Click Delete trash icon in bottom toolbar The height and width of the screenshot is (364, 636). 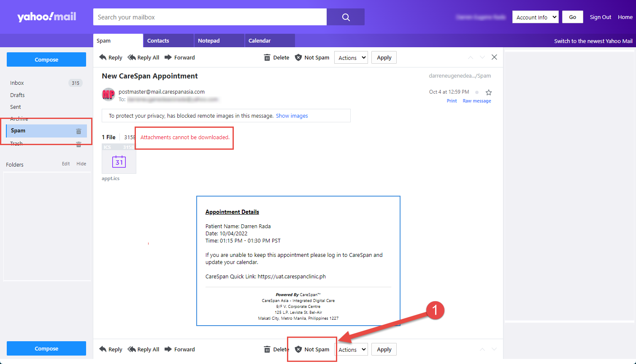coord(267,349)
